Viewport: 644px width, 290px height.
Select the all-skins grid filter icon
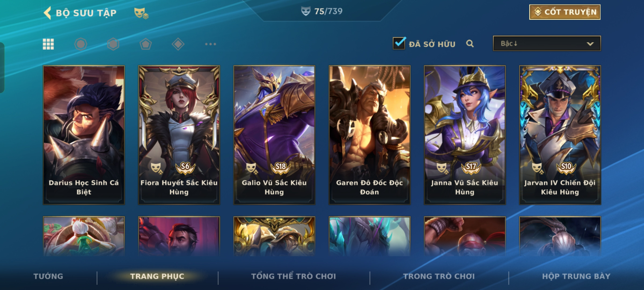coord(48,44)
